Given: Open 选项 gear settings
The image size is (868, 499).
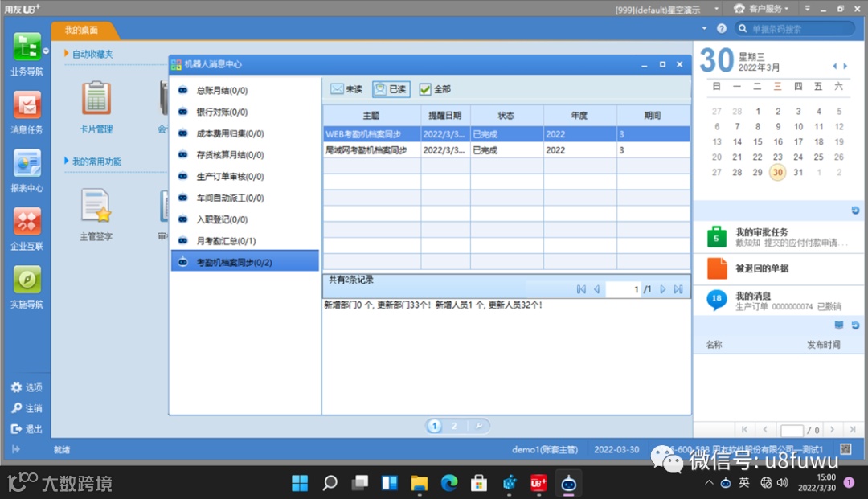Looking at the screenshot, I should tap(27, 387).
